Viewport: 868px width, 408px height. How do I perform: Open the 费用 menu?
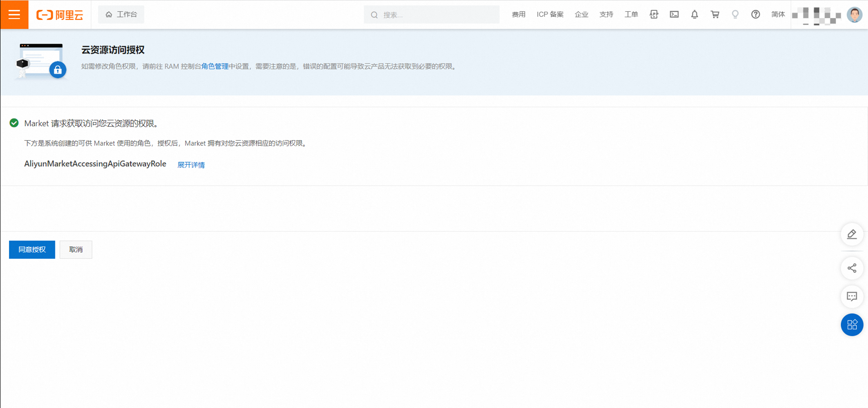pos(518,15)
